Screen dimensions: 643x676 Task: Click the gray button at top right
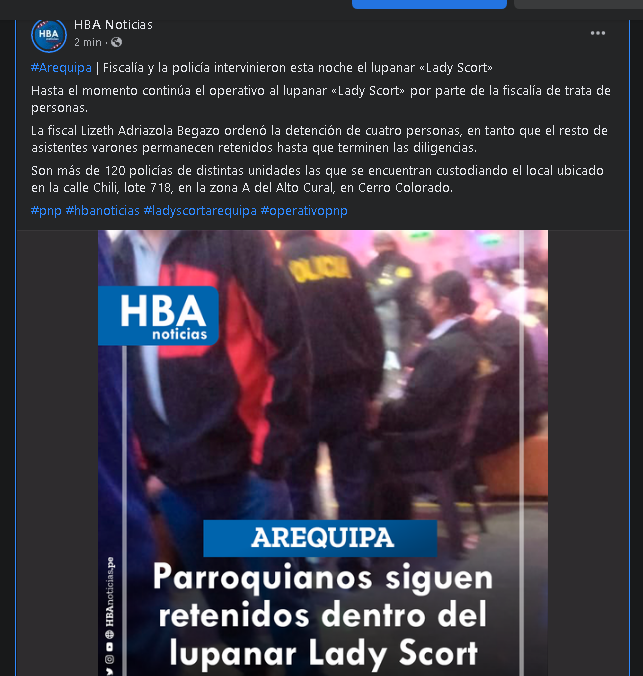[578, 4]
